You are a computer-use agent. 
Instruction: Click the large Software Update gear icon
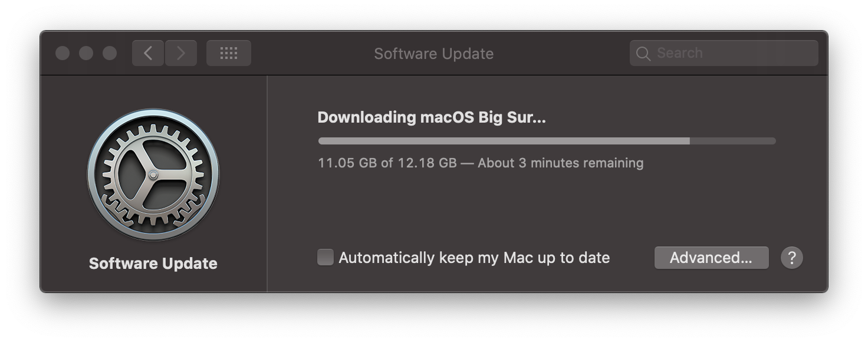click(153, 174)
